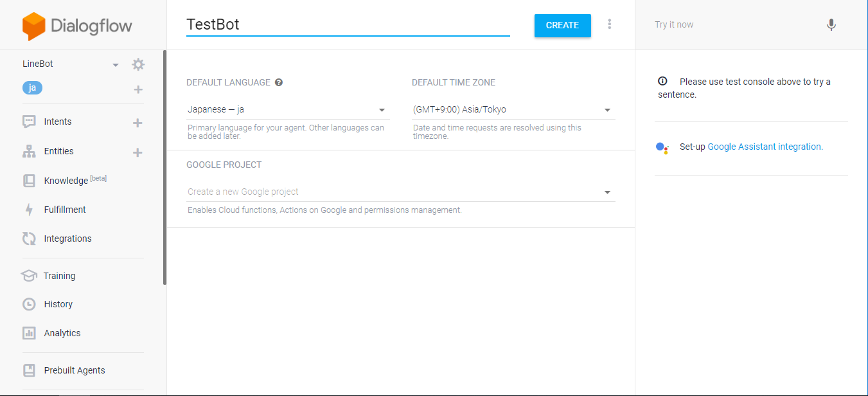This screenshot has width=868, height=396.
Task: Open the three-dot overflow menu
Action: pyautogui.click(x=609, y=24)
